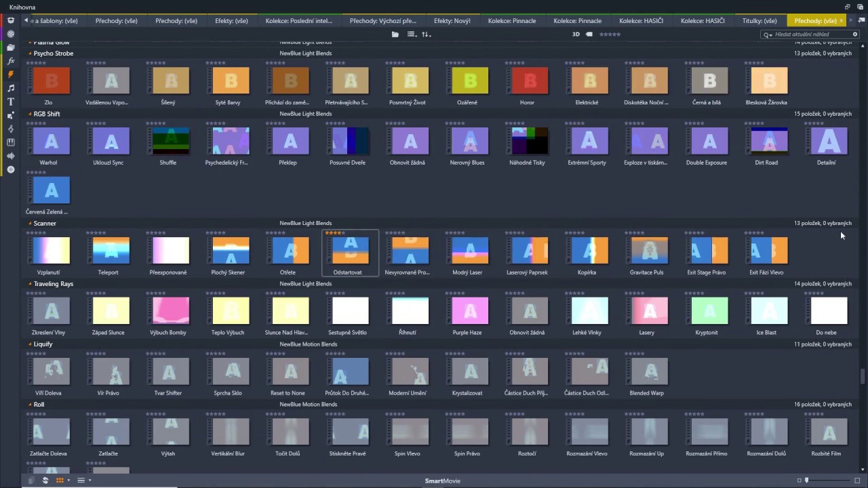The width and height of the screenshot is (868, 488).
Task: Click the vertical scrollbar thumb
Action: click(863, 375)
